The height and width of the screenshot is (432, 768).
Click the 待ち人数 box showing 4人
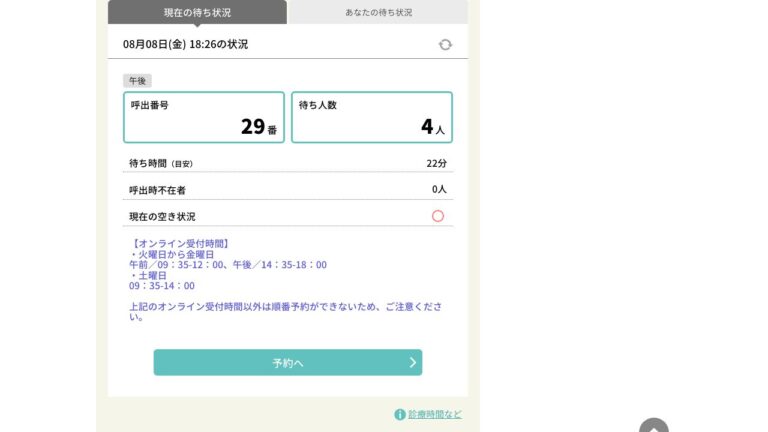[371, 117]
